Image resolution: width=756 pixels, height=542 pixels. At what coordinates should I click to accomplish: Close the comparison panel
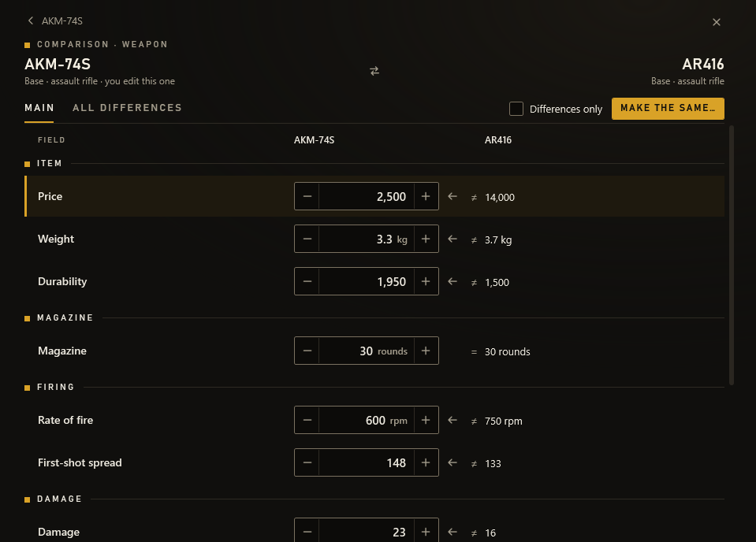(x=716, y=22)
